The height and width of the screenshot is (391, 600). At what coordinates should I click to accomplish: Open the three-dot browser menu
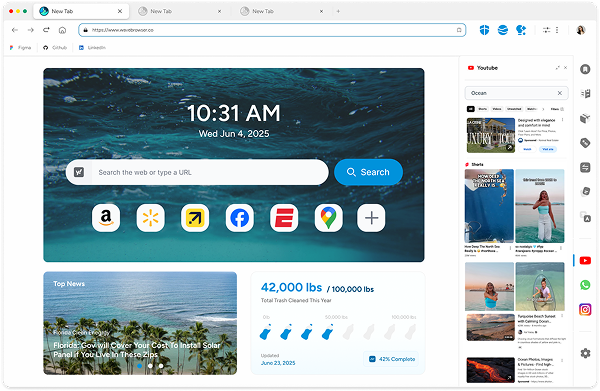[x=557, y=30]
